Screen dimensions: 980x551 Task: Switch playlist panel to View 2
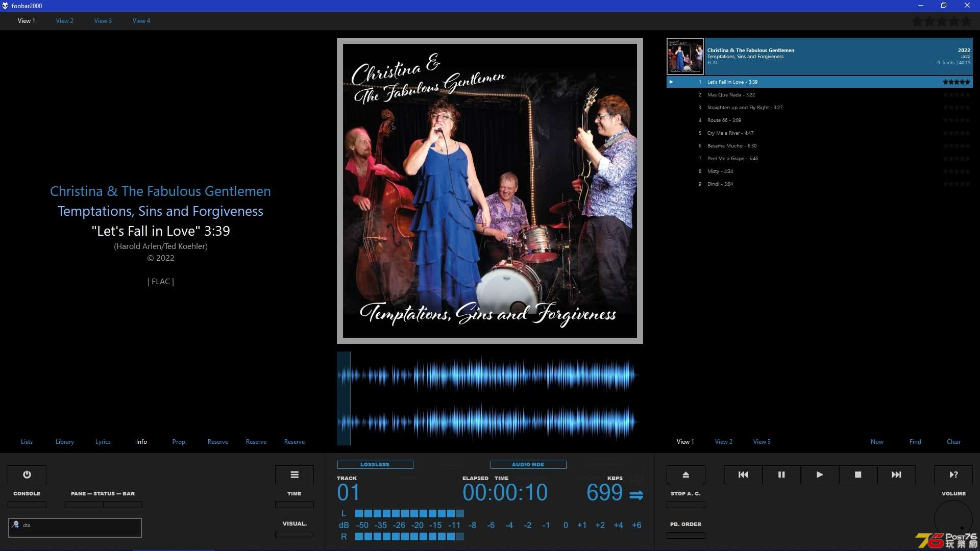click(724, 442)
